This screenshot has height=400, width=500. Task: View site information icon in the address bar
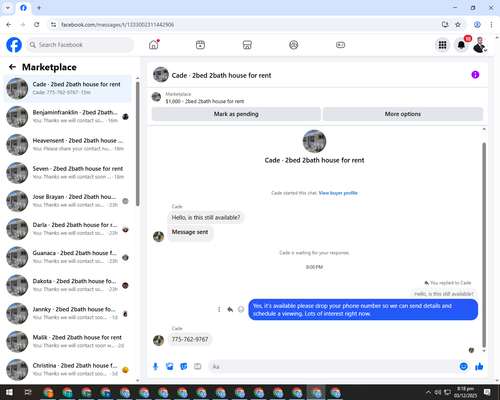pos(53,25)
